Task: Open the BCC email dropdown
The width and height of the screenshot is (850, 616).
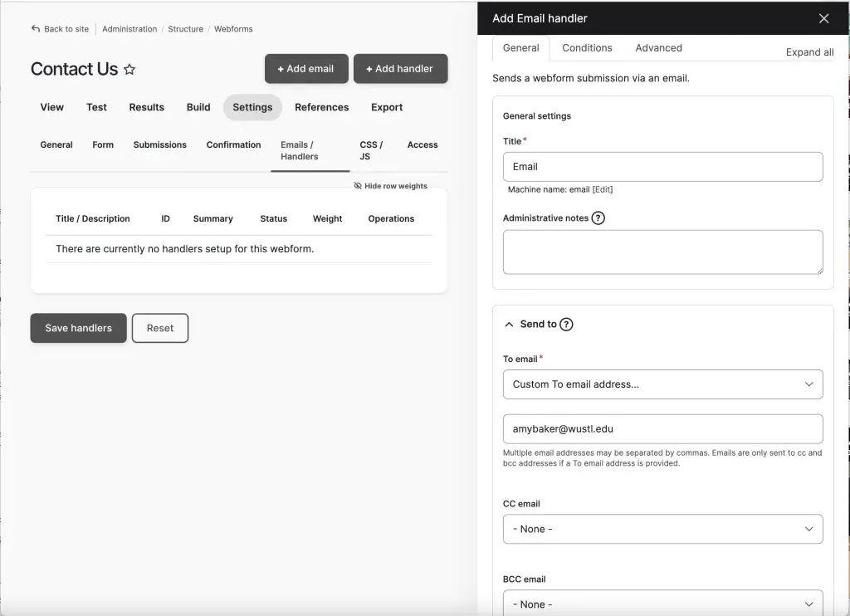Action: click(662, 604)
